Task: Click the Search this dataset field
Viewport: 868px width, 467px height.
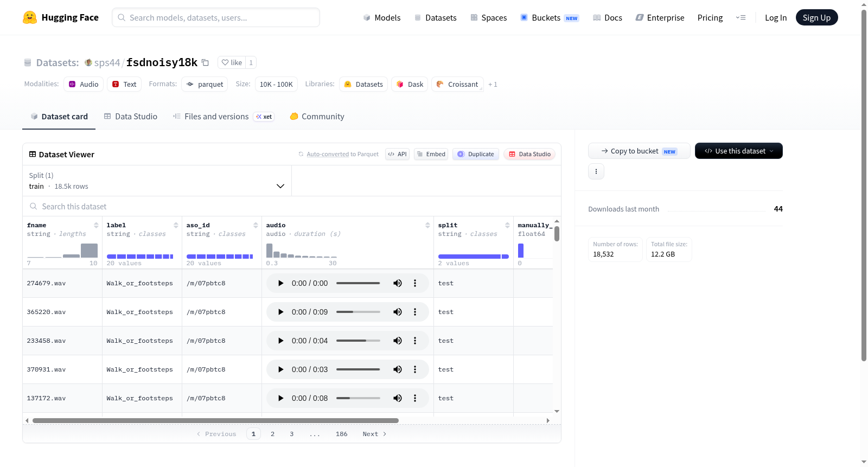Action: click(292, 207)
